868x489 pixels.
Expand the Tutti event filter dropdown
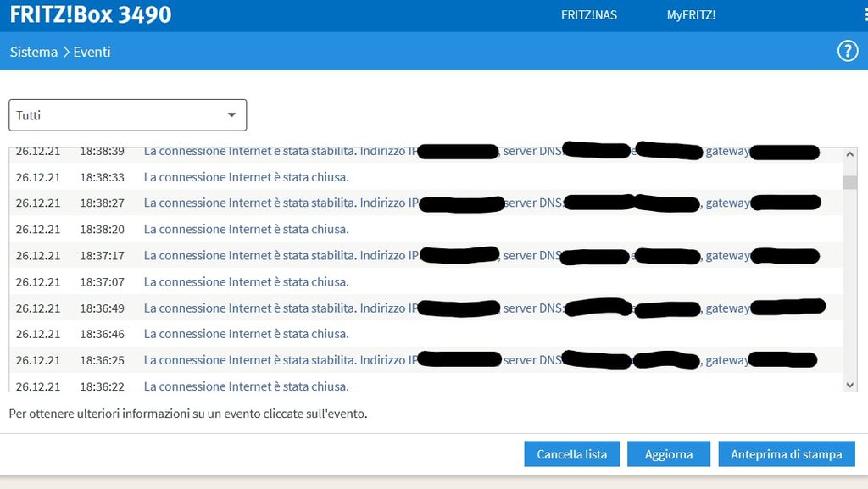point(127,115)
